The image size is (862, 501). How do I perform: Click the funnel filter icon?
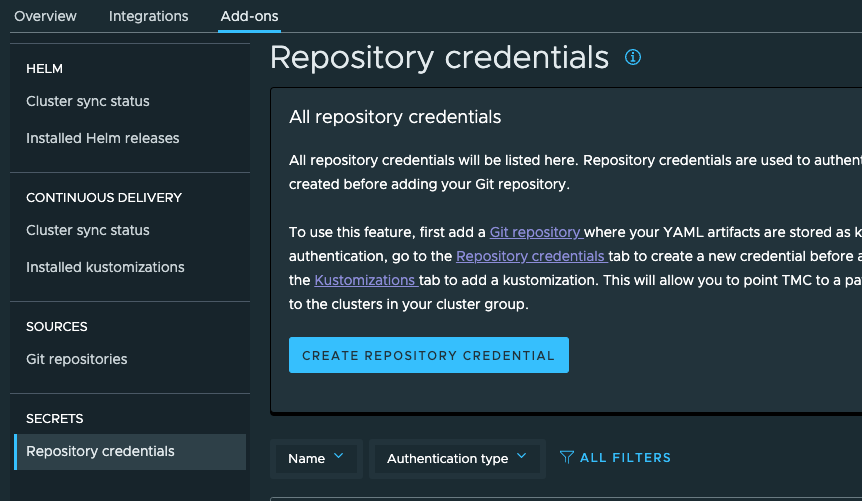pos(567,458)
